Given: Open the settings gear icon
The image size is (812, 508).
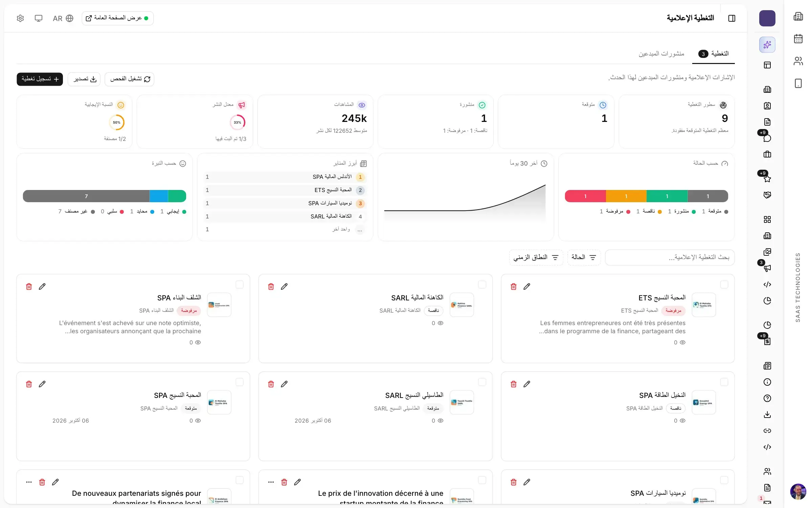Looking at the screenshot, I should tap(20, 18).
